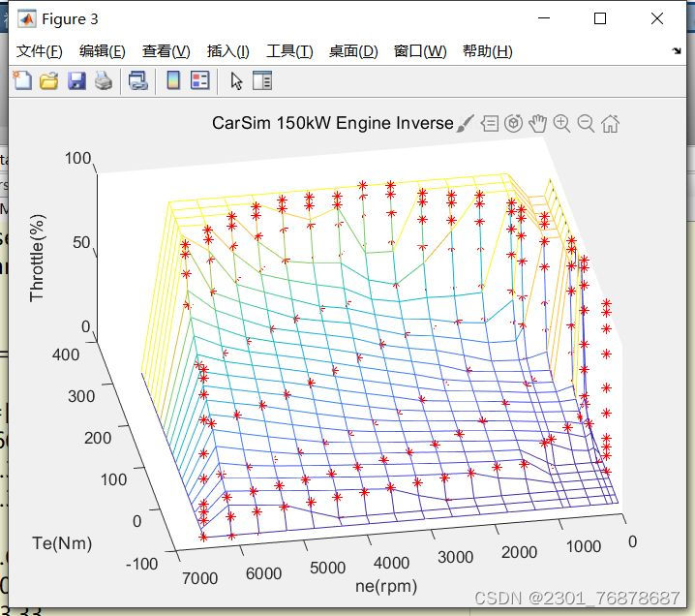Click the Link Plot toolbar icon
This screenshot has height=616, width=695.
coord(137,81)
